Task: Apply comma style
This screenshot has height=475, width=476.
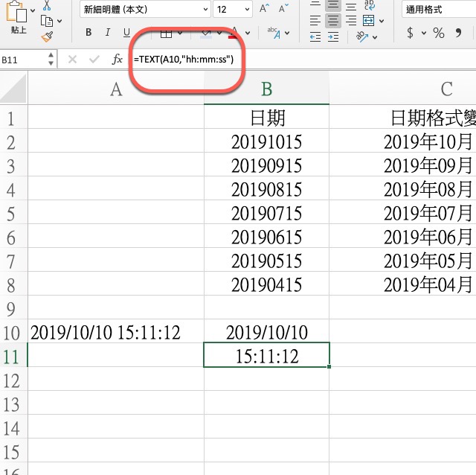Action: (x=458, y=33)
